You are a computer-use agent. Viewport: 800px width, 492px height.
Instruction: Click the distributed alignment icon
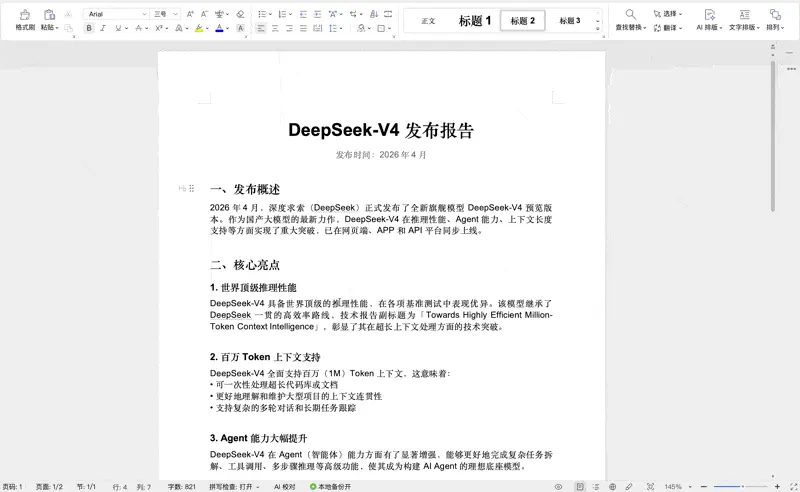(x=317, y=28)
